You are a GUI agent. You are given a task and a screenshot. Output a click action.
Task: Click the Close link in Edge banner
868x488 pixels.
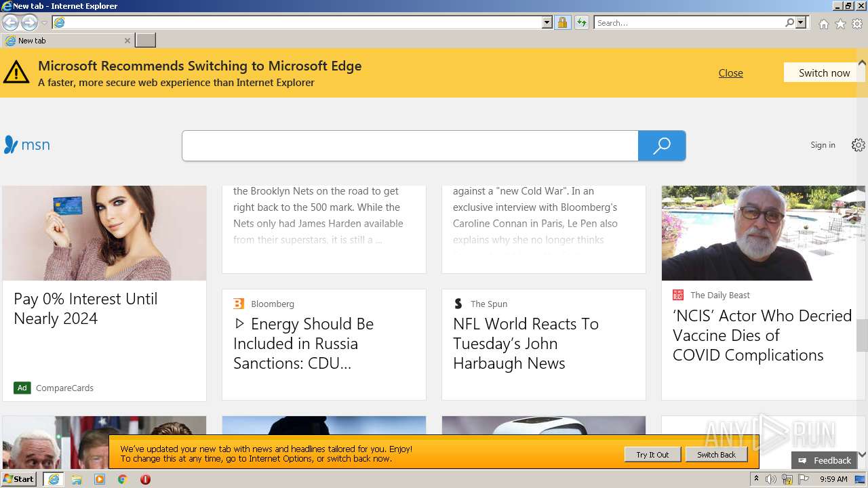click(730, 73)
